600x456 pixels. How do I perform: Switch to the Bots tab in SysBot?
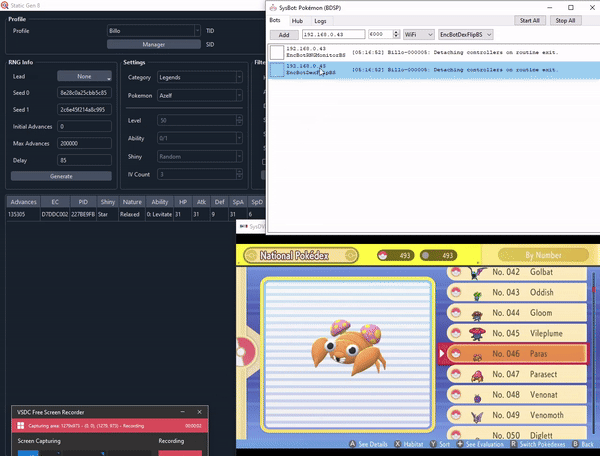pyautogui.click(x=275, y=20)
